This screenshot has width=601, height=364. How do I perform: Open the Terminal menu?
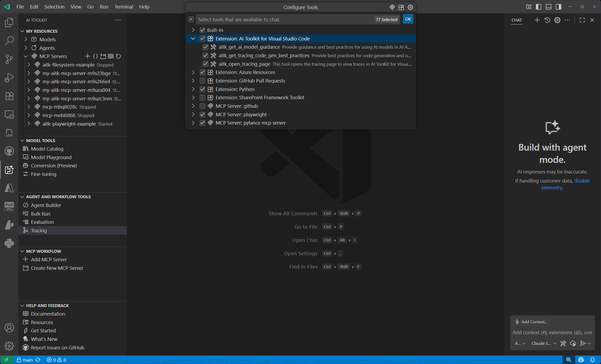pyautogui.click(x=124, y=7)
